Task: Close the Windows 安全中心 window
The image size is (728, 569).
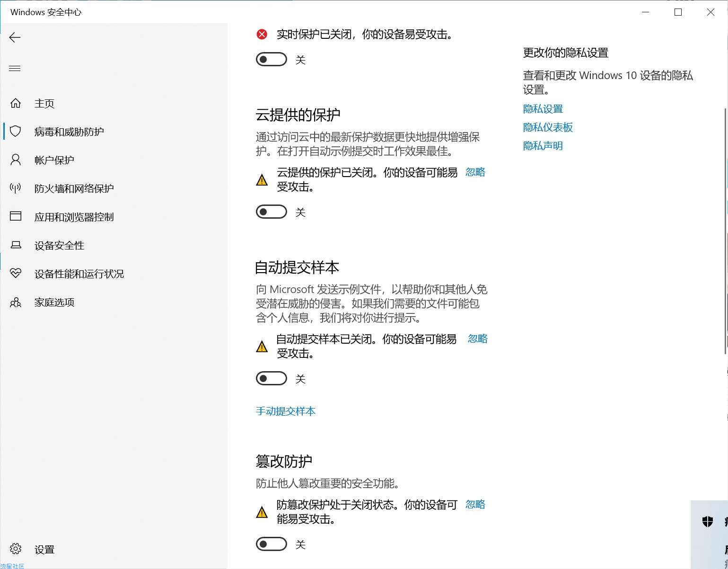Action: pos(710,12)
